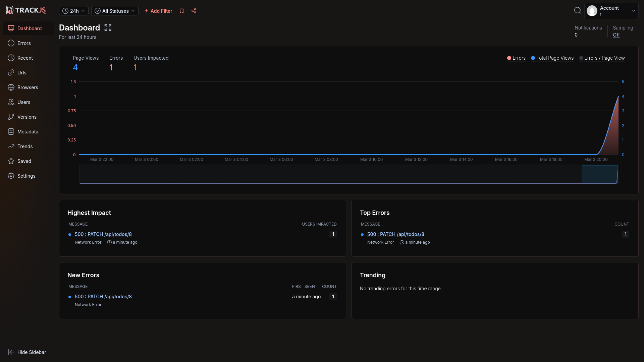Viewport: 644px width, 362px height.
Task: Open Trends in the sidebar
Action: click(x=25, y=146)
